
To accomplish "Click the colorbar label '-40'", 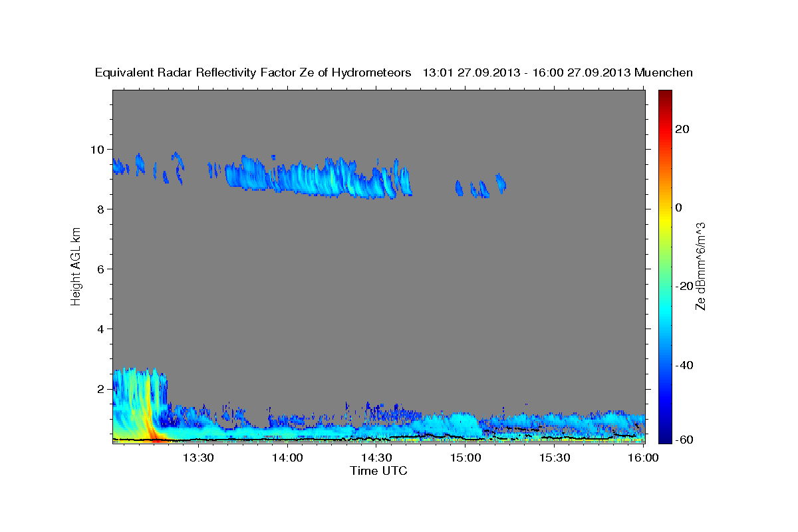I will tap(684, 365).
